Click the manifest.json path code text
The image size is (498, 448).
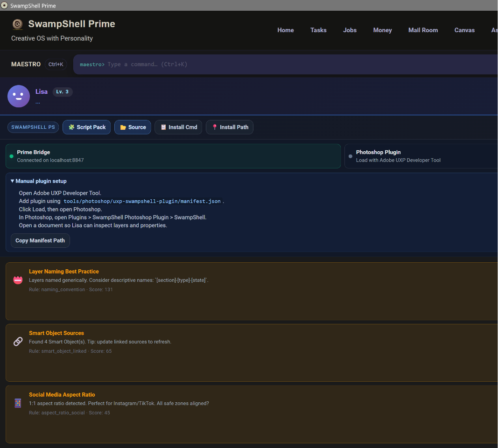tap(142, 201)
